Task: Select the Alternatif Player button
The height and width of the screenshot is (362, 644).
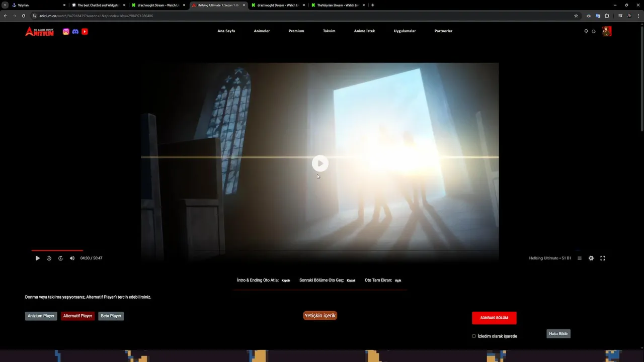Action: (x=77, y=316)
